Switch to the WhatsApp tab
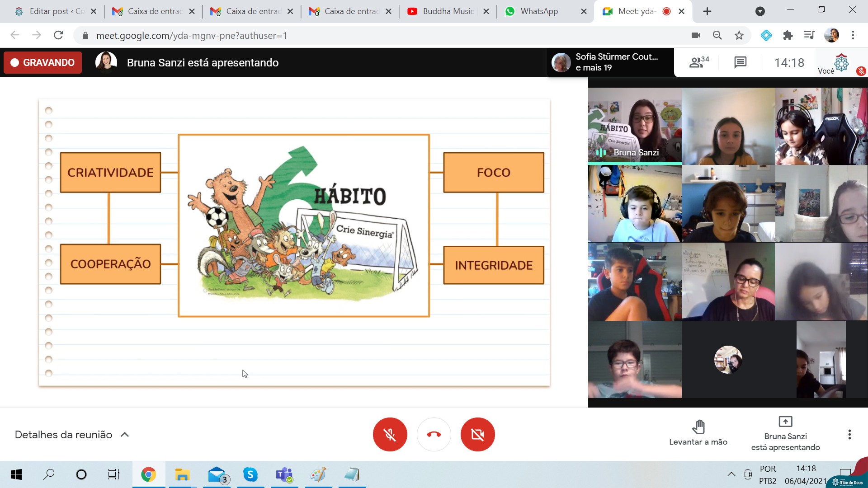 (x=538, y=11)
